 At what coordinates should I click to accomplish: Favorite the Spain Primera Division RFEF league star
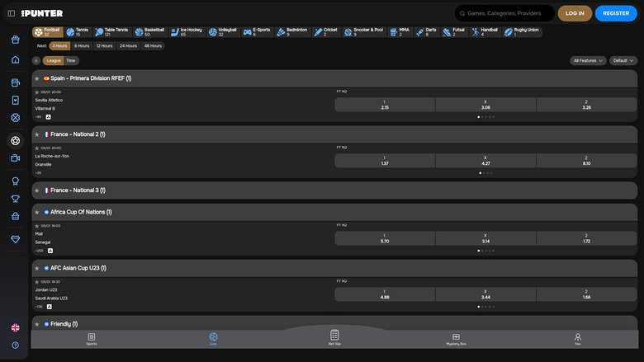point(37,78)
